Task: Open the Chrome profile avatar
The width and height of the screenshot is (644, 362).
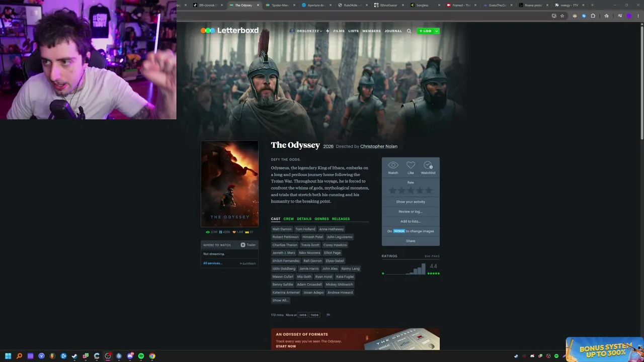Action: 629,16
